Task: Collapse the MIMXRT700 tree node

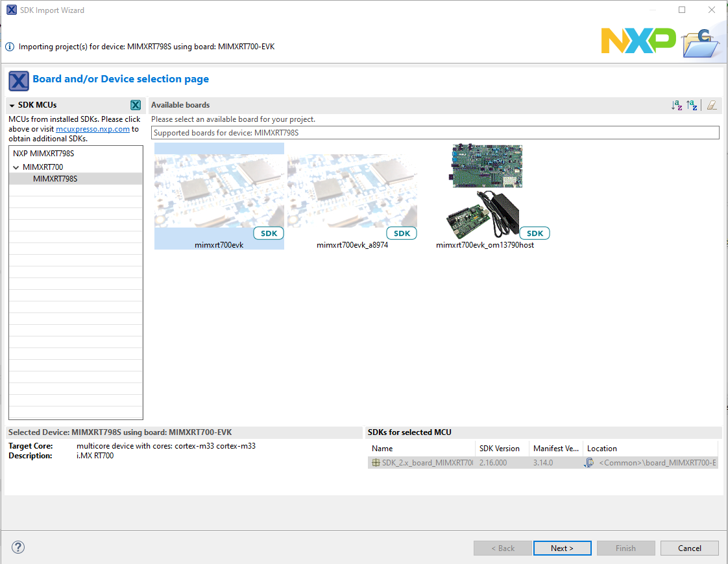Action: [x=16, y=167]
